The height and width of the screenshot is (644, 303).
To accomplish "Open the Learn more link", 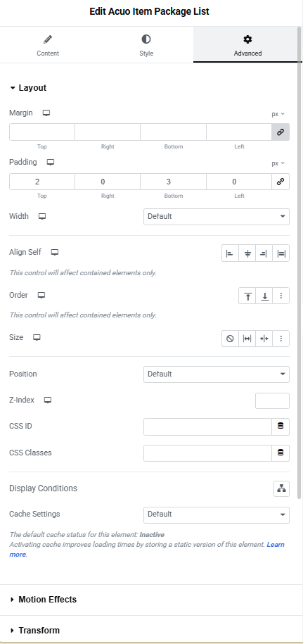I will pos(147,550).
